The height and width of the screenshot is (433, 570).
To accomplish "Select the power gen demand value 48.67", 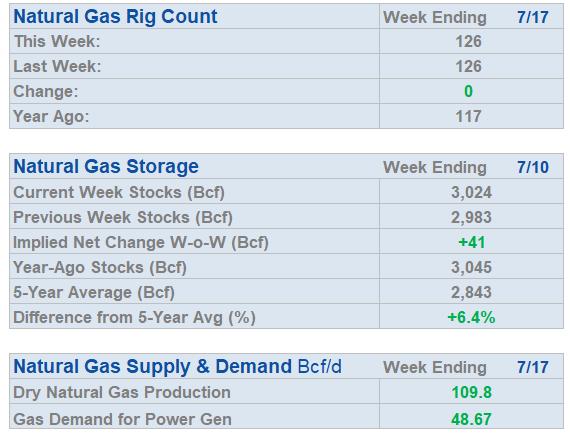I will click(471, 420).
